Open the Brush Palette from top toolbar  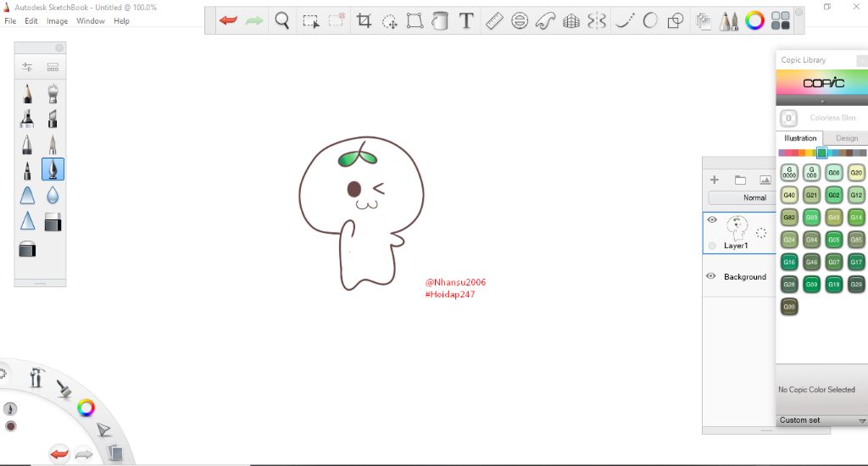(x=729, y=21)
